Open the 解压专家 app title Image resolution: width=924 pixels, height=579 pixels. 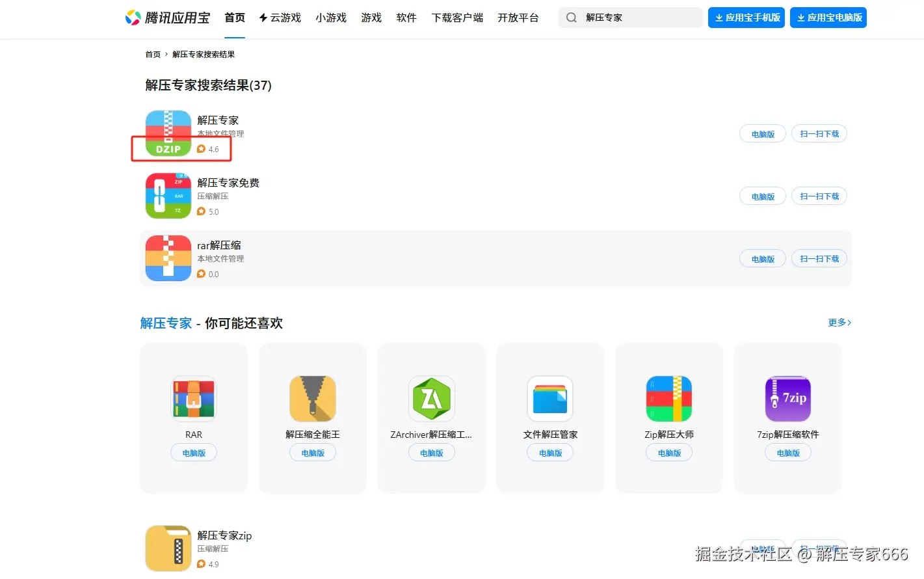click(218, 120)
